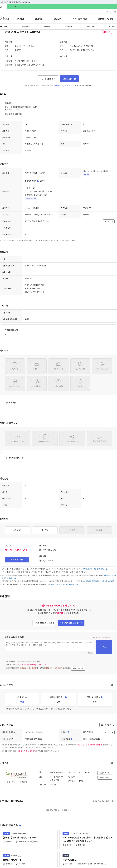The height and width of the screenshot is (868, 117).
Task: Click the 장애인용 승강기 facility icon
Action: [45, 439]
